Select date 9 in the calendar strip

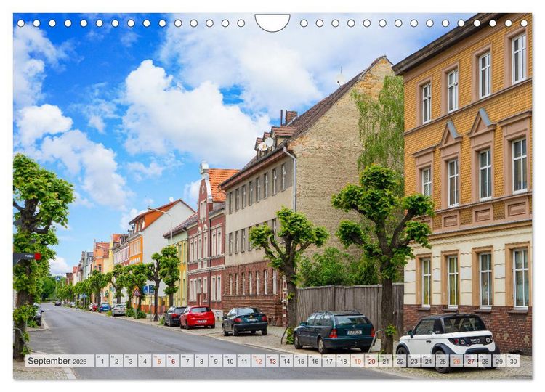pos(216,361)
